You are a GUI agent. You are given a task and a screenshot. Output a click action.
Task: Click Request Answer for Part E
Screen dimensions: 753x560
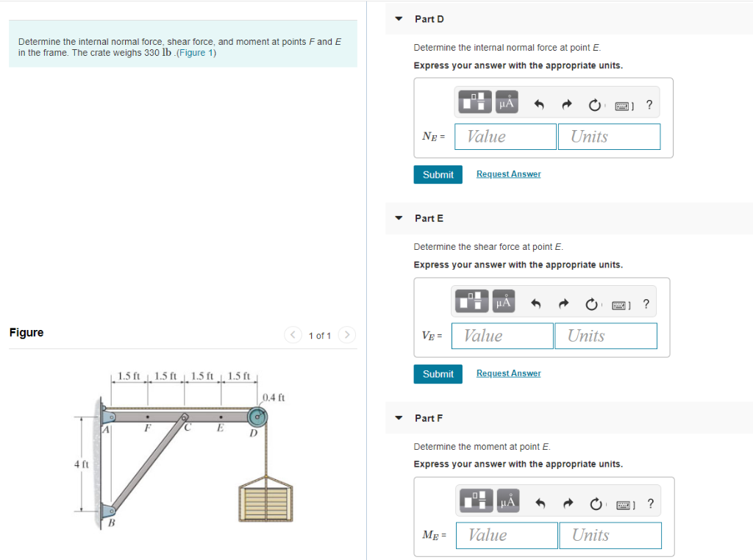[x=508, y=373]
